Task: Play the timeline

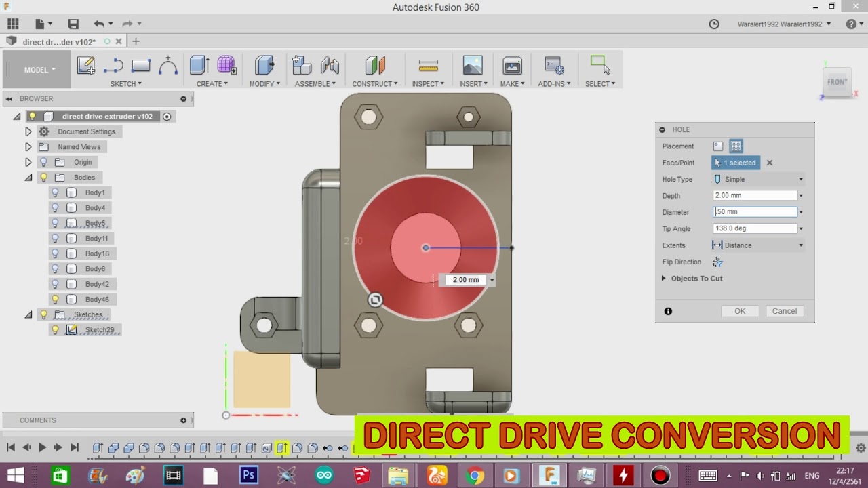Action: pyautogui.click(x=42, y=447)
